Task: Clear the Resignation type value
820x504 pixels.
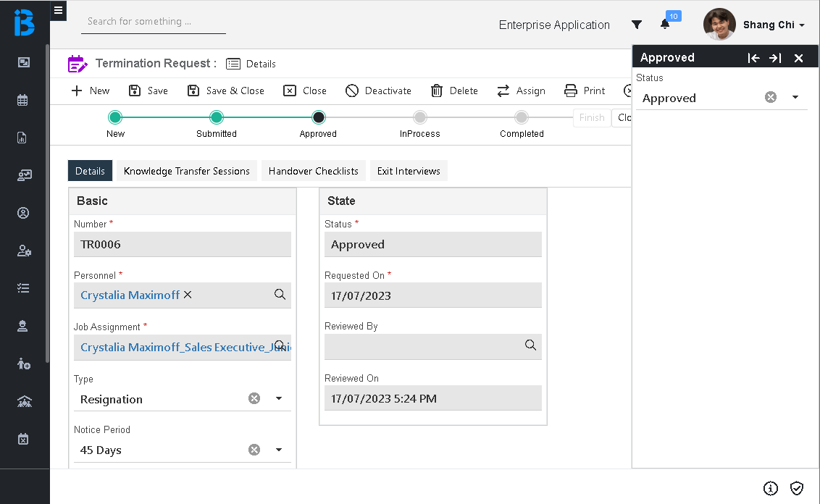Action: pyautogui.click(x=254, y=398)
